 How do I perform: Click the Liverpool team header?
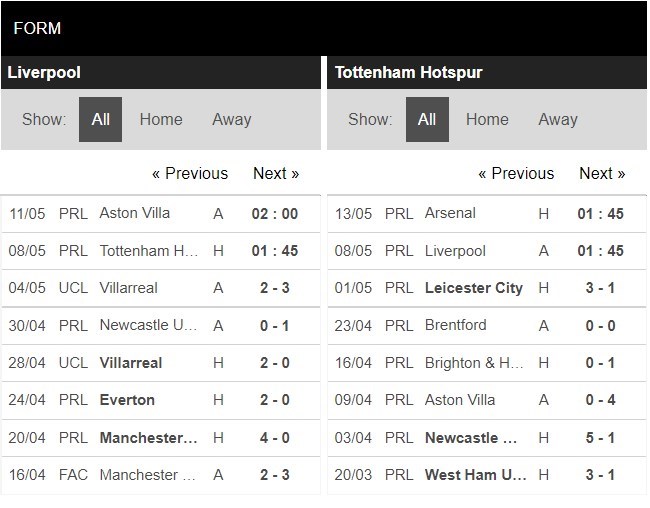click(44, 72)
